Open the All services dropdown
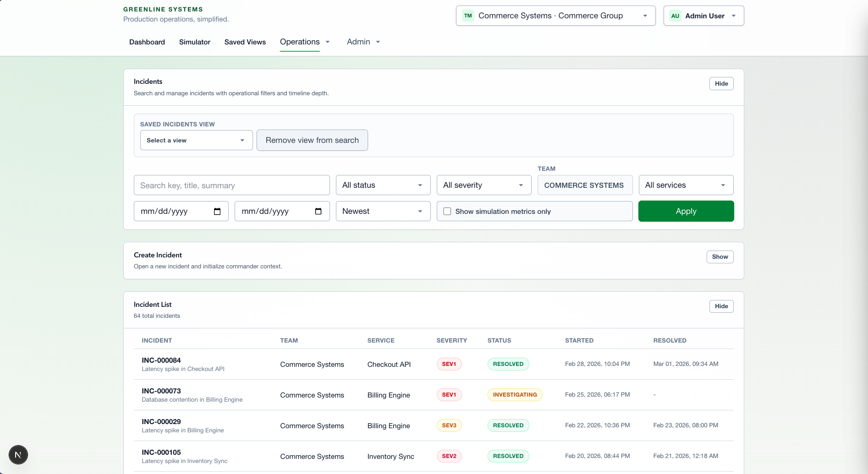 (x=686, y=185)
